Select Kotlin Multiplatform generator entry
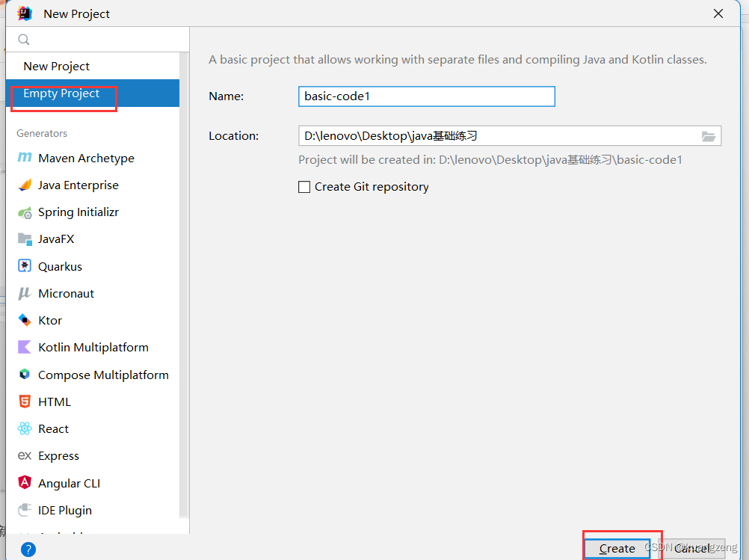Viewport: 749px width, 560px height. 93,348
